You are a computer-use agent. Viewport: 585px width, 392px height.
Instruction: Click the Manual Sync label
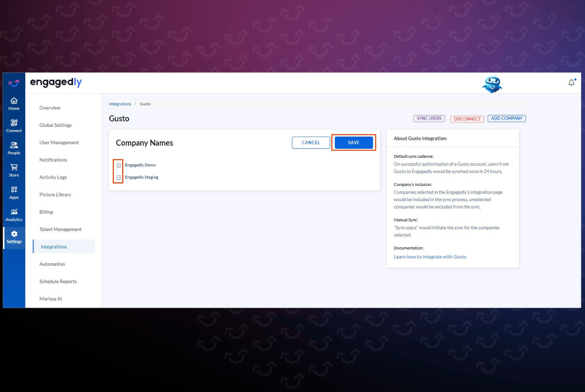[405, 220]
